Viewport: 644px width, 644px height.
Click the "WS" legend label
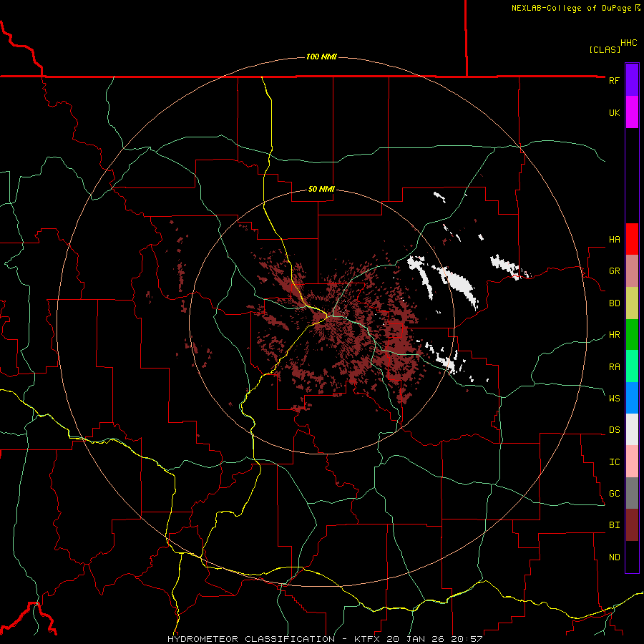(x=614, y=398)
